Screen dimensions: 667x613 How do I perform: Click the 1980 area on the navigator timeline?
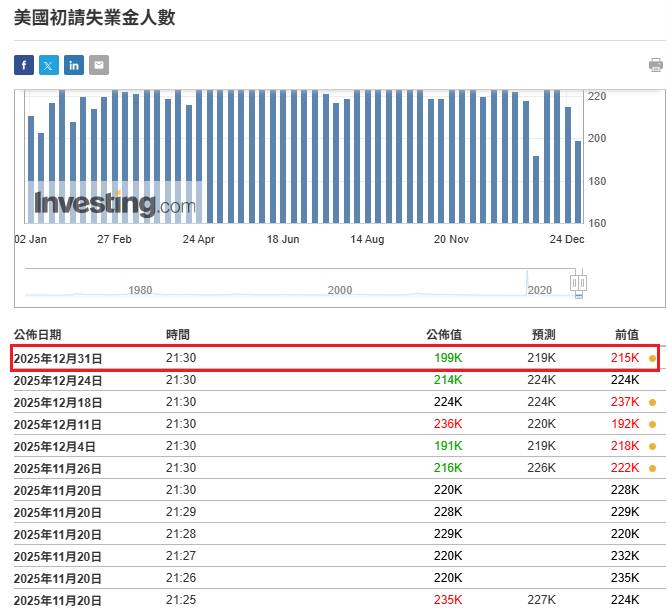point(141,289)
